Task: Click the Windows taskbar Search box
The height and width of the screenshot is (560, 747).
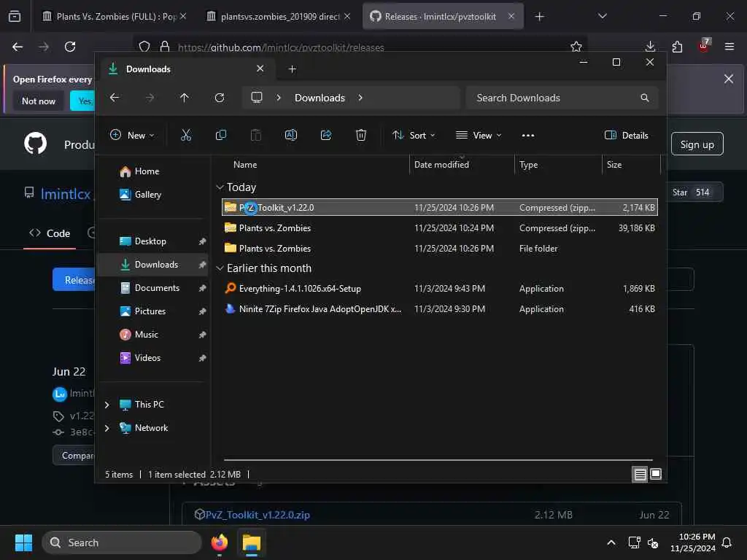Action: point(122,542)
